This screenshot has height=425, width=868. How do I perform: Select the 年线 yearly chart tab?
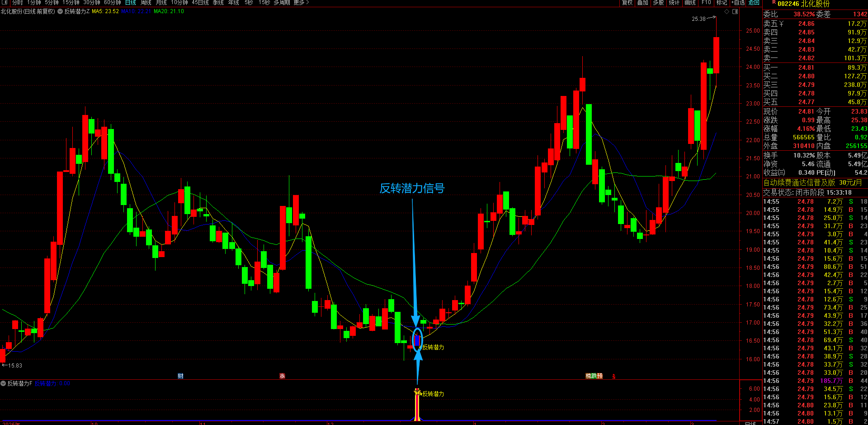tap(234, 2)
